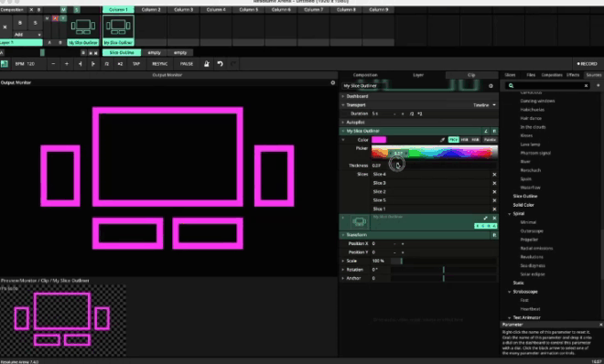Click the undo arrow icon
604x364 pixels.
point(220,64)
